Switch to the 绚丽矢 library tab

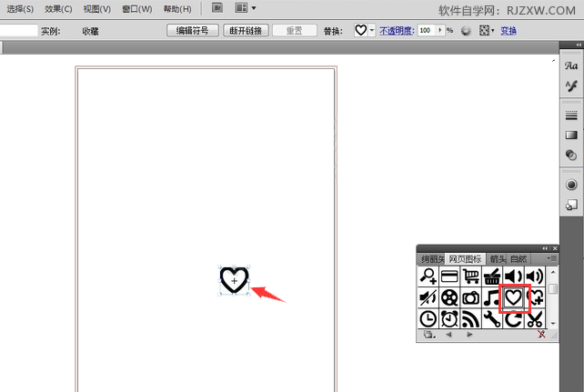tap(432, 258)
